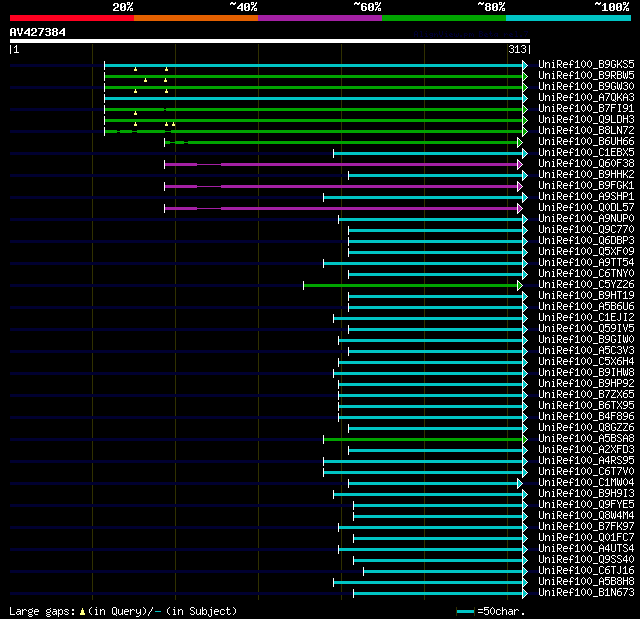Viewport: 640px width, 619px height.
Task: Select the UniRef100_Q0DL57 label
Action: (x=586, y=208)
